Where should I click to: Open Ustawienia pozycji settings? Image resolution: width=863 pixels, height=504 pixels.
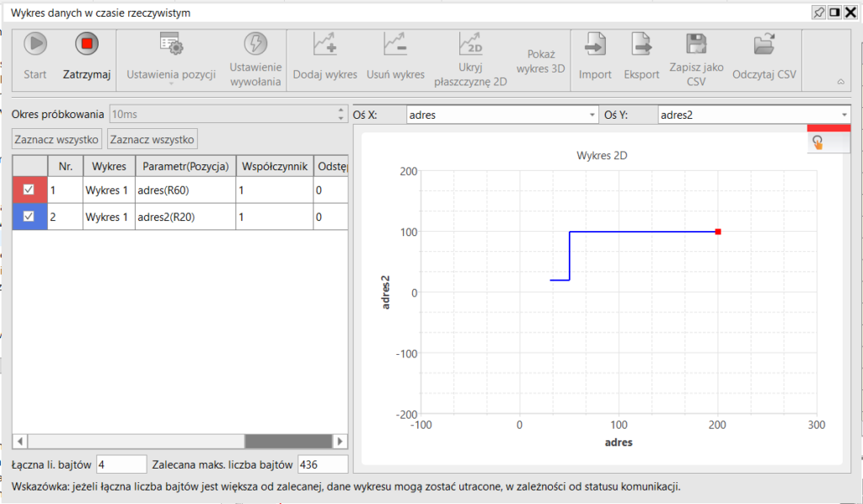[171, 59]
